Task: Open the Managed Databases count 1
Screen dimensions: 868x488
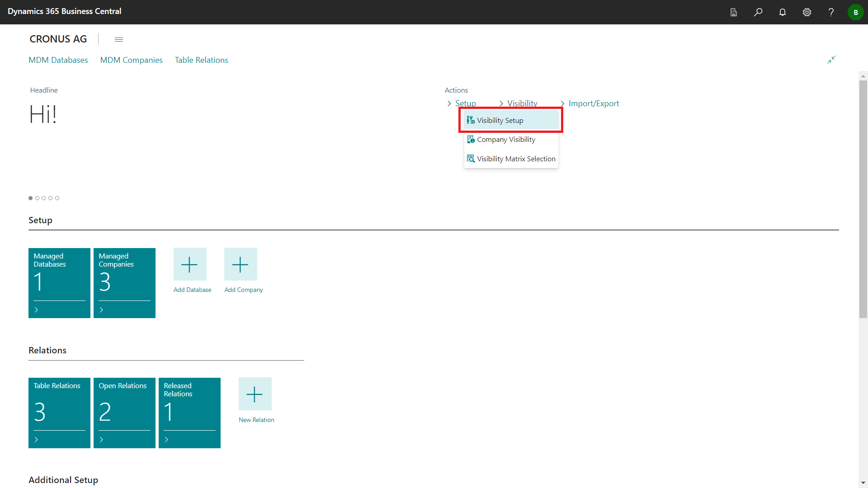Action: pos(38,282)
